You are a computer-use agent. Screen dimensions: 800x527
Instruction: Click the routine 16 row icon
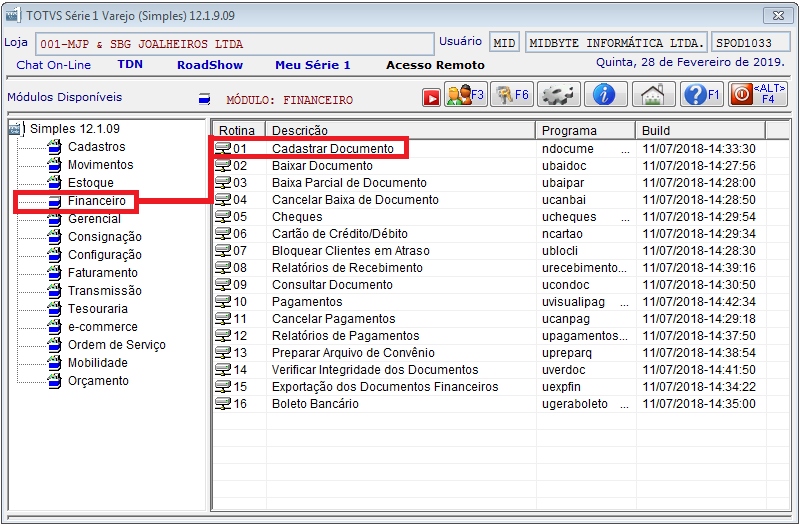(223, 404)
